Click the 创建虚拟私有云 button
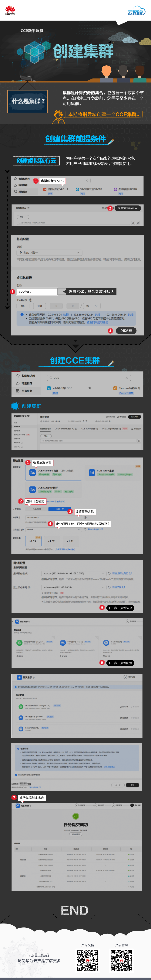The image size is (151, 980). [x=128, y=208]
